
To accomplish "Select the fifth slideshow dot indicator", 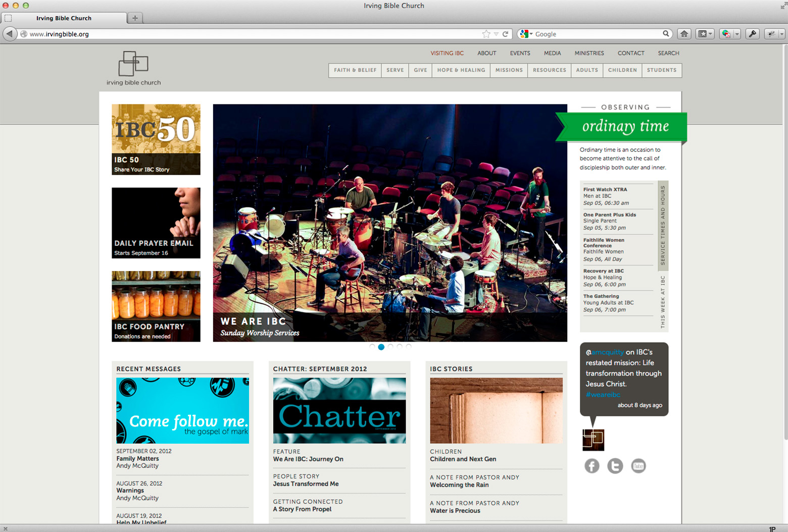I will pos(409,347).
